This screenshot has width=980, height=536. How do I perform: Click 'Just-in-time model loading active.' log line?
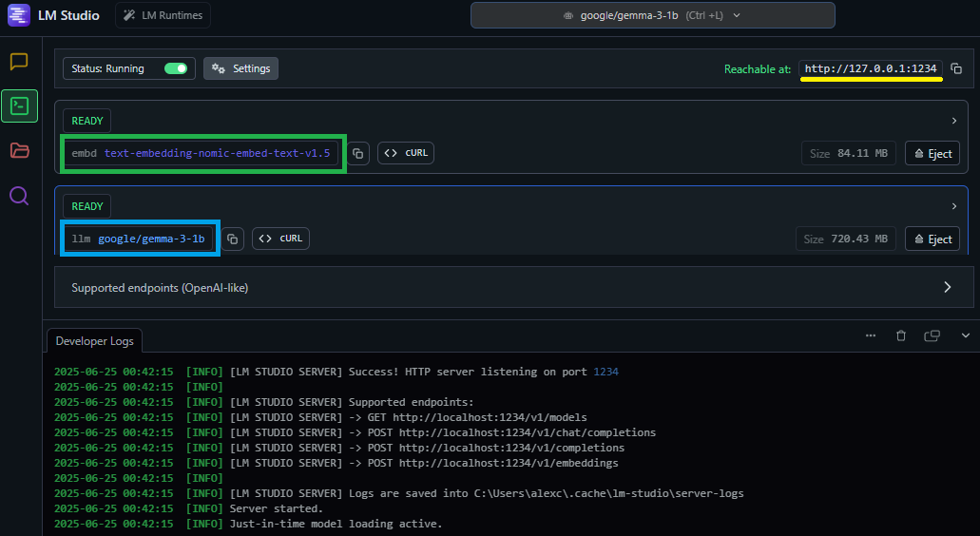[248, 524]
